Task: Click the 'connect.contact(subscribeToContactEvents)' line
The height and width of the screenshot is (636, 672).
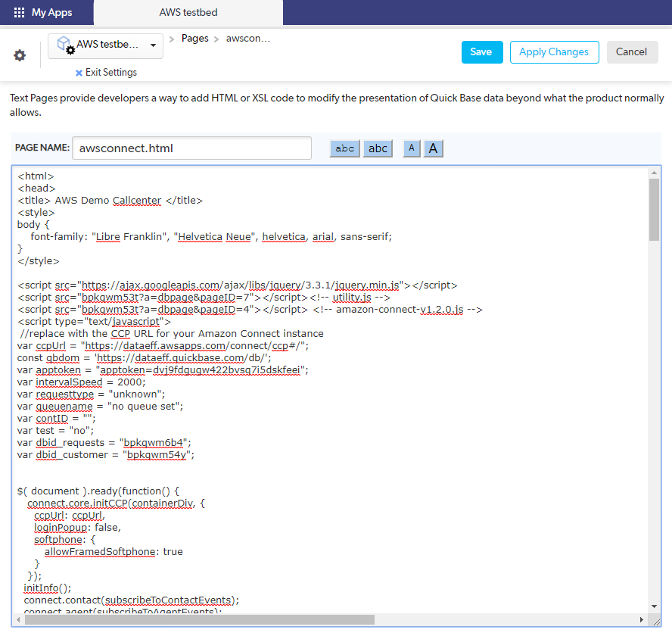Action: 132,600
